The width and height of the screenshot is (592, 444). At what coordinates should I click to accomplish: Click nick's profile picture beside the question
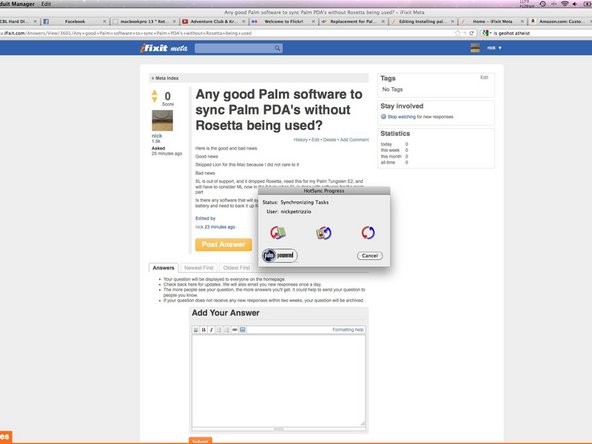[162, 121]
